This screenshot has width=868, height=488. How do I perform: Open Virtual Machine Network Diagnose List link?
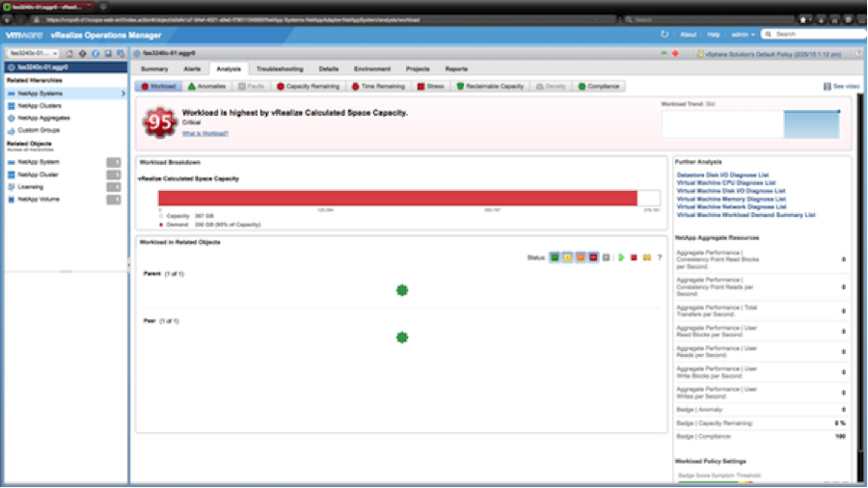click(731, 206)
